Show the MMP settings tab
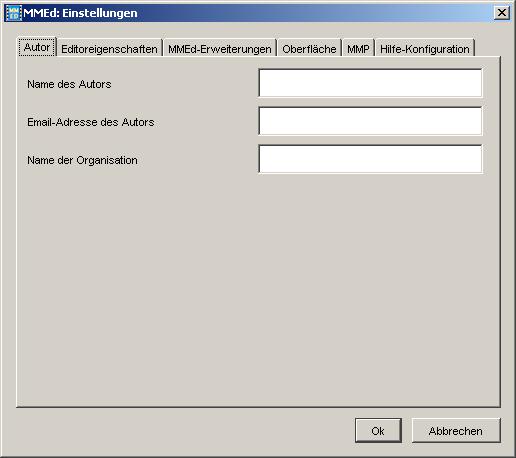The height and width of the screenshot is (458, 516). click(358, 49)
